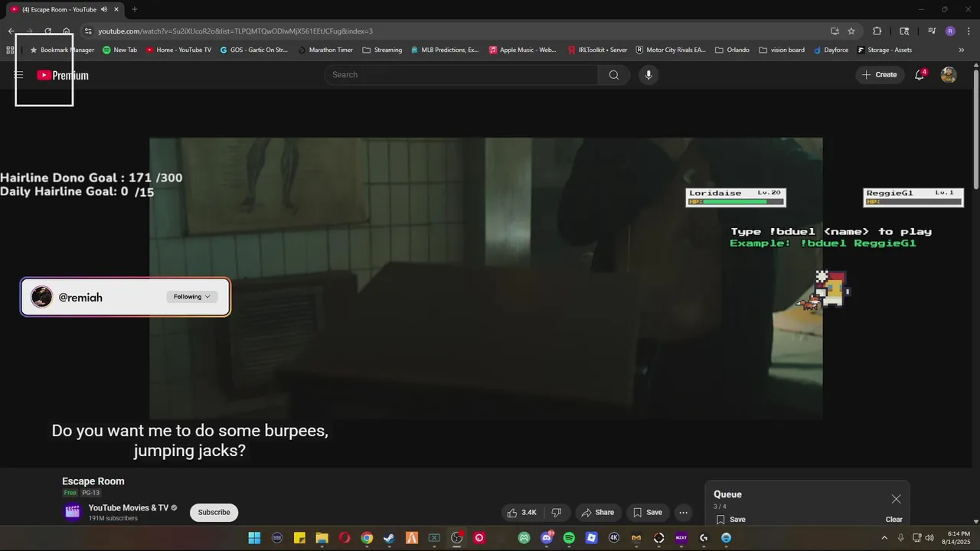Image resolution: width=980 pixels, height=551 pixels.
Task: Open the Bookmark Manager bookmark
Action: coord(61,50)
